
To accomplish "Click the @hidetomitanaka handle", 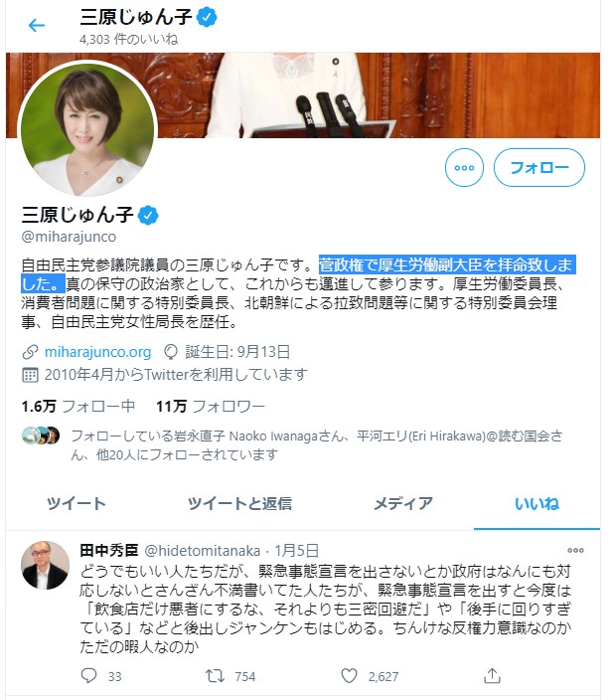I will (x=203, y=551).
